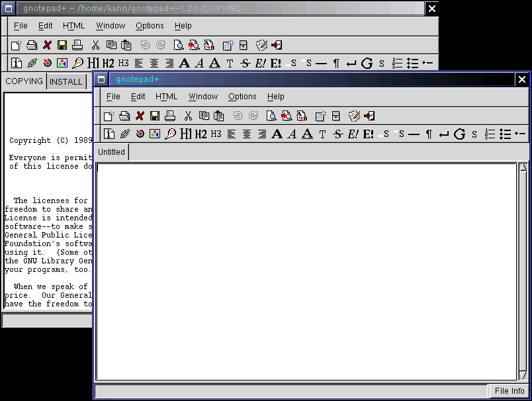Insert link icon in front window

point(125,134)
